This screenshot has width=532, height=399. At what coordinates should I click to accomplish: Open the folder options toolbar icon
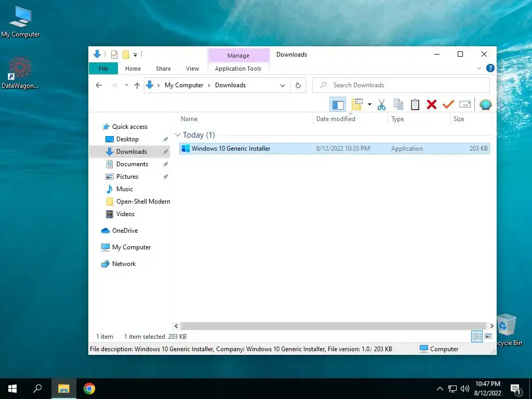click(357, 104)
